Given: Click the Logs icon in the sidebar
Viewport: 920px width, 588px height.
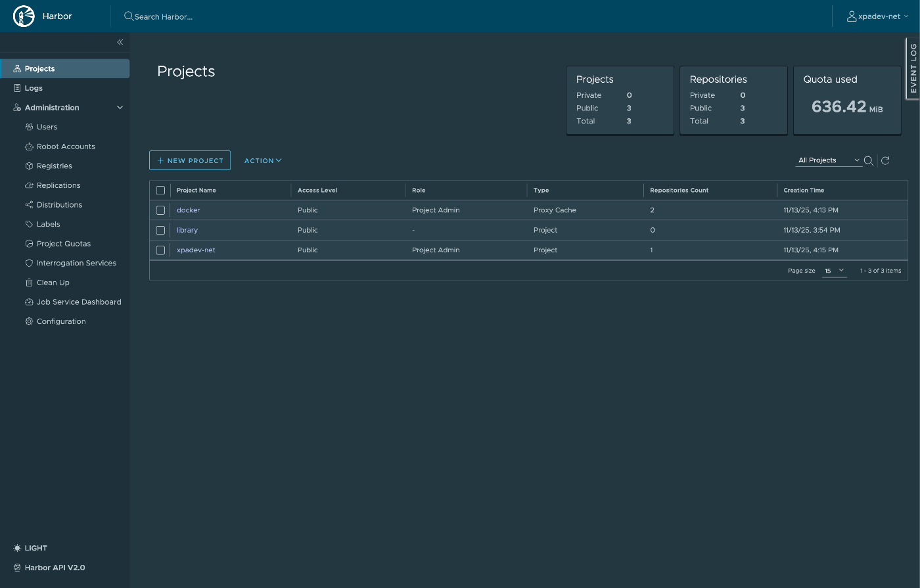Looking at the screenshot, I should point(18,88).
